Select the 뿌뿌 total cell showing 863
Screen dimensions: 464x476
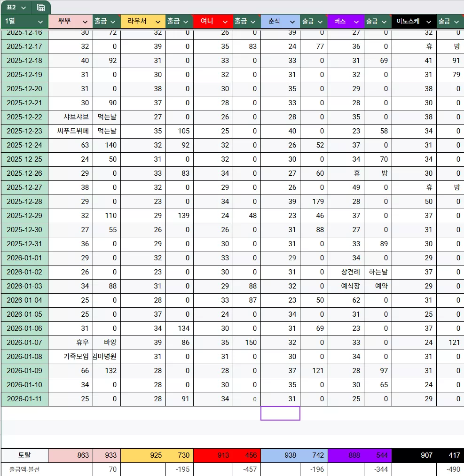click(71, 455)
